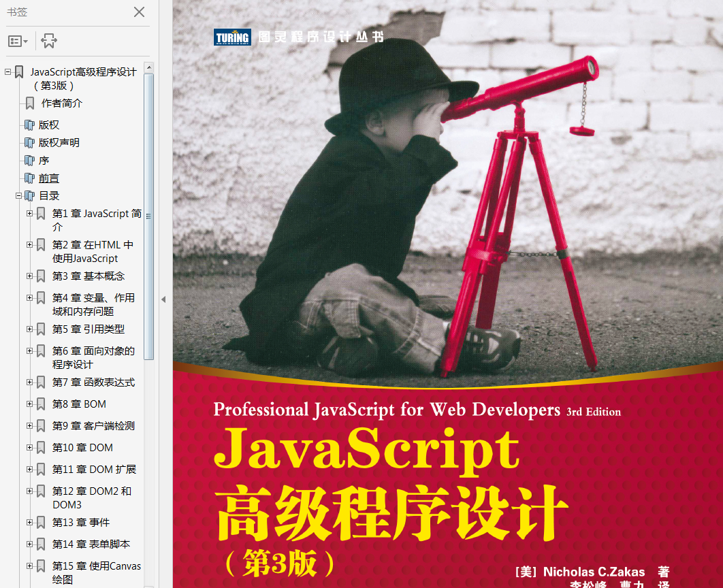Expand 第15 章 使用Canvas 绘图 bookmark

pos(29,566)
